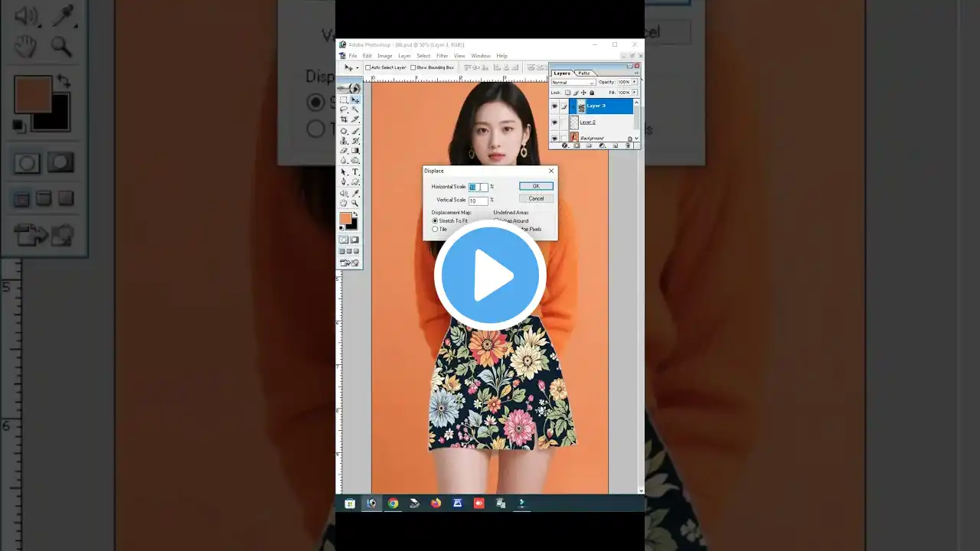Image resolution: width=980 pixels, height=551 pixels.
Task: Hide the Background layer visibility eye
Action: 554,138
